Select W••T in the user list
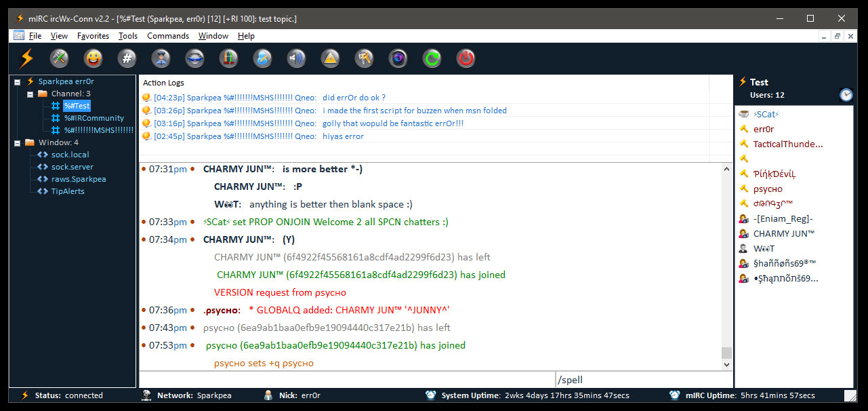 coord(764,248)
